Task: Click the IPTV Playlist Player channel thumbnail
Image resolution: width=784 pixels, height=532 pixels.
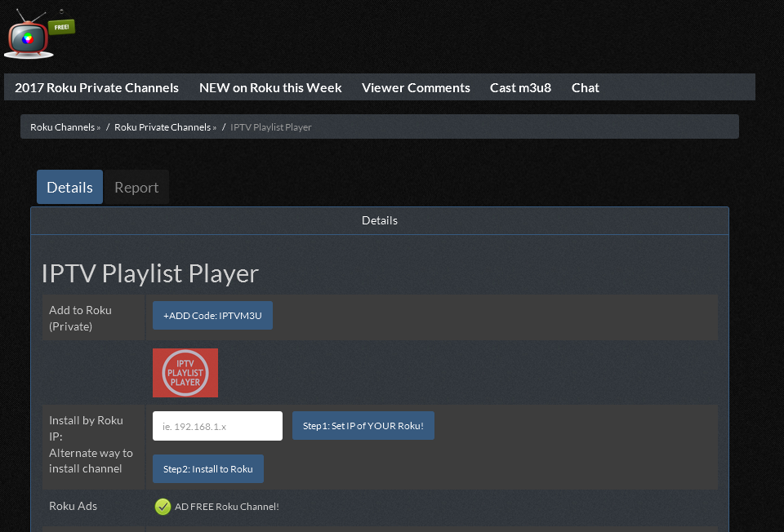Action: [x=185, y=373]
